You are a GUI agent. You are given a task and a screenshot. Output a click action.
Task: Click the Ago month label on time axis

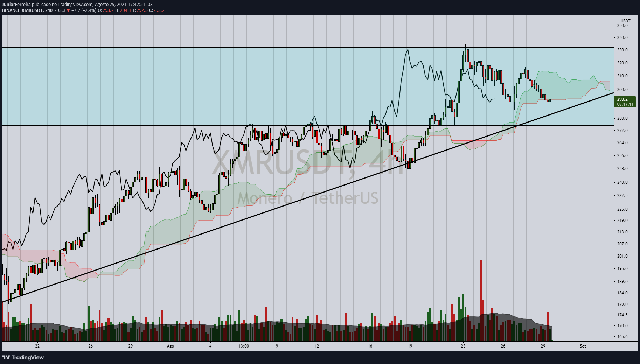point(171,346)
